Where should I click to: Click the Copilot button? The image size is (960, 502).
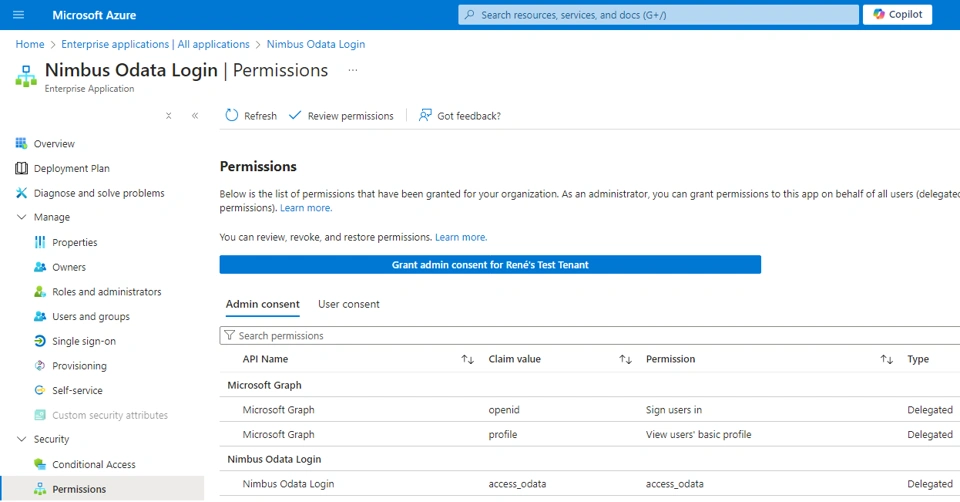click(897, 15)
